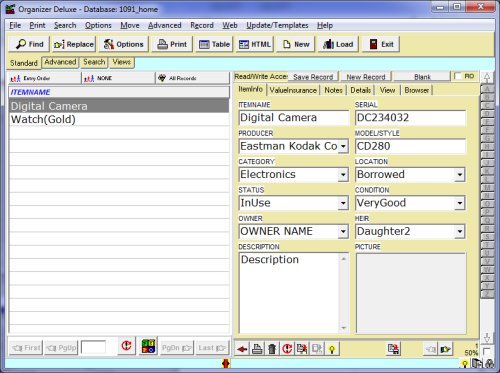
Task: Switch to the Notes tab
Action: pos(333,90)
